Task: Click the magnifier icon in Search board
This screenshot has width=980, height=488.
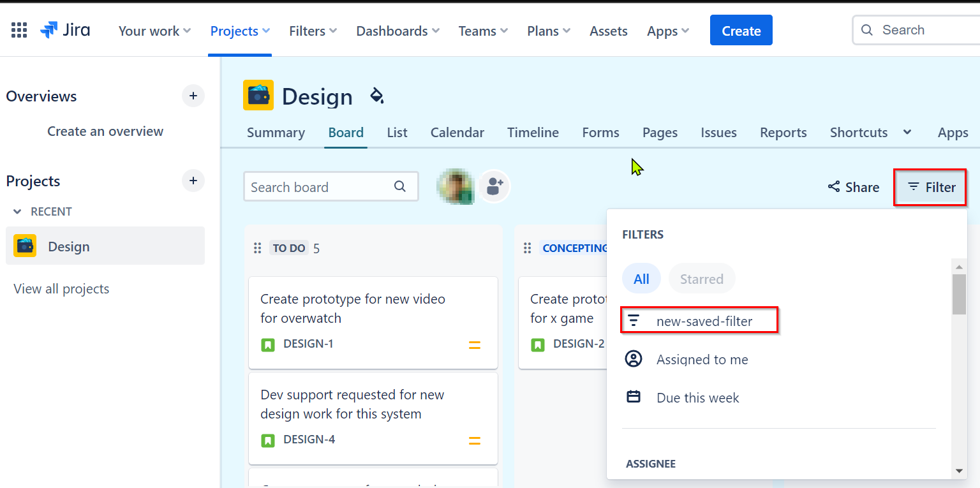Action: coord(400,186)
